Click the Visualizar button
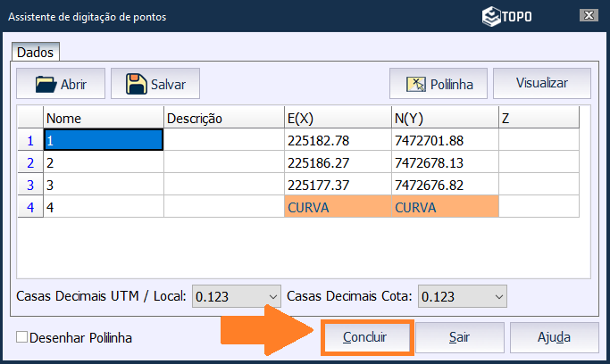Screen dimensions: 610x364 (x=541, y=83)
